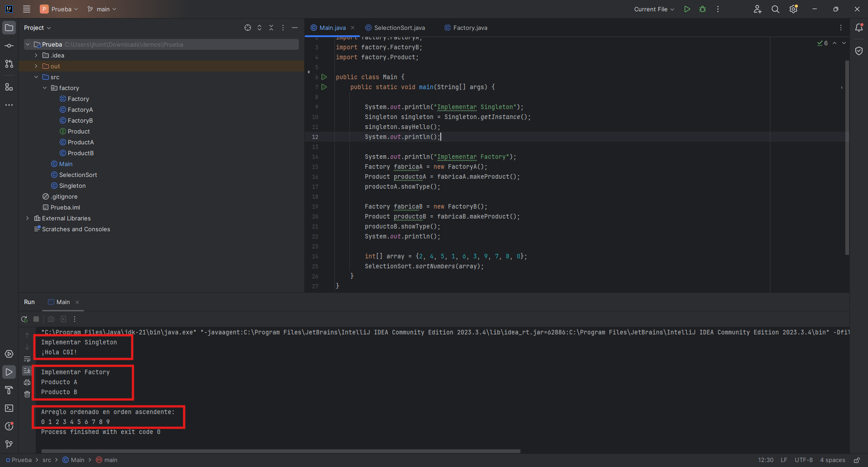868x467 pixels.
Task: Expand the External Libraries node
Action: [x=28, y=218]
